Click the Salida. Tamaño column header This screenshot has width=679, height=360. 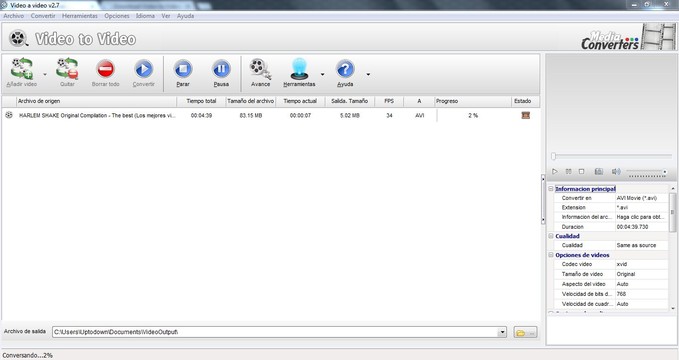coord(349,101)
